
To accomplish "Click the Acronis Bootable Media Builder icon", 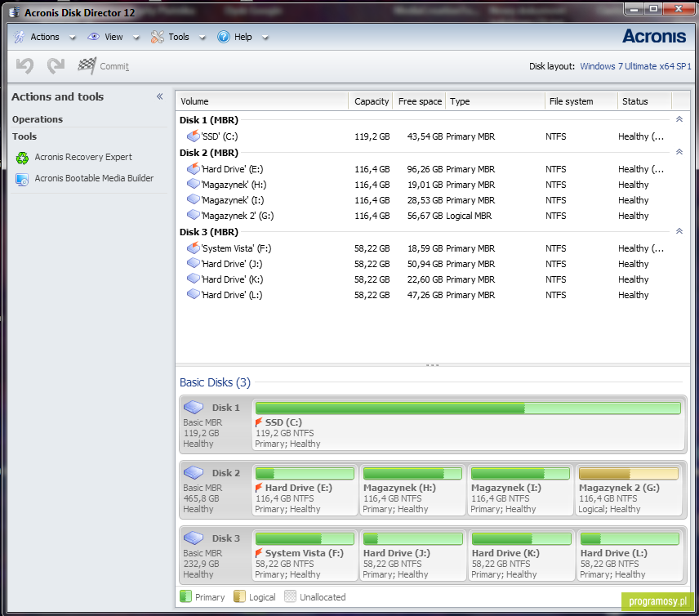I will click(x=22, y=179).
